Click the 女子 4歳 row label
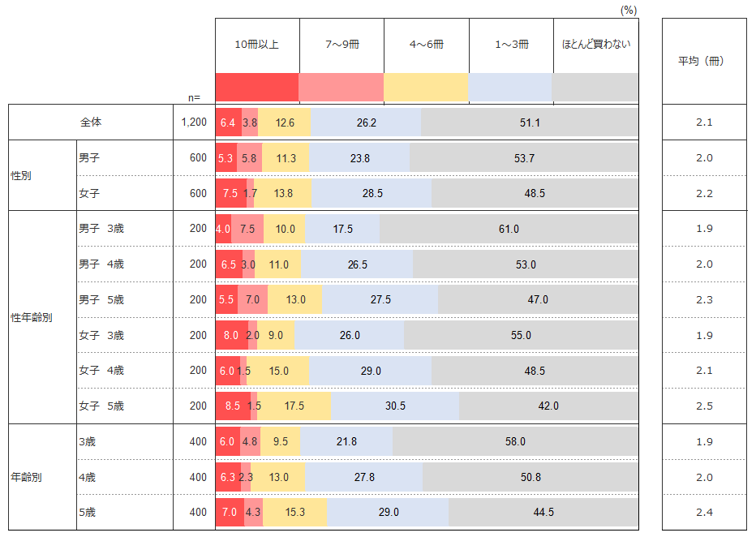Screen dimensions: 756x537 [101, 371]
